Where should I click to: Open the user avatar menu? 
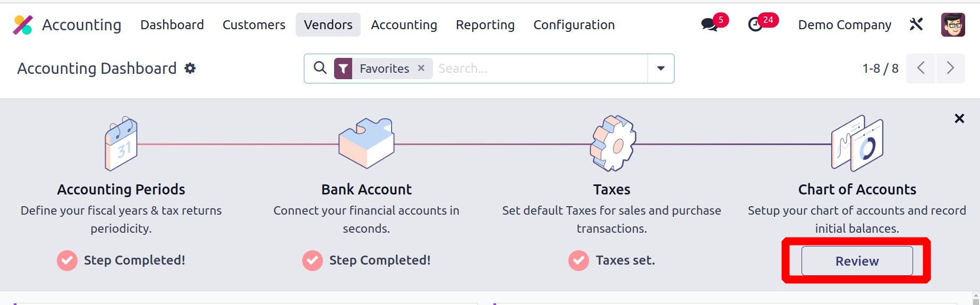tap(953, 24)
